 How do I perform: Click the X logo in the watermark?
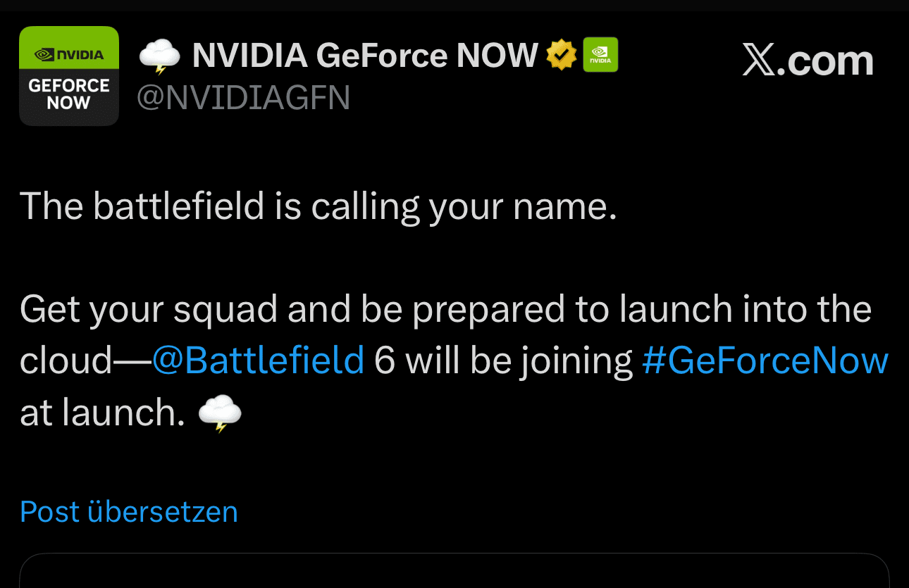click(758, 61)
